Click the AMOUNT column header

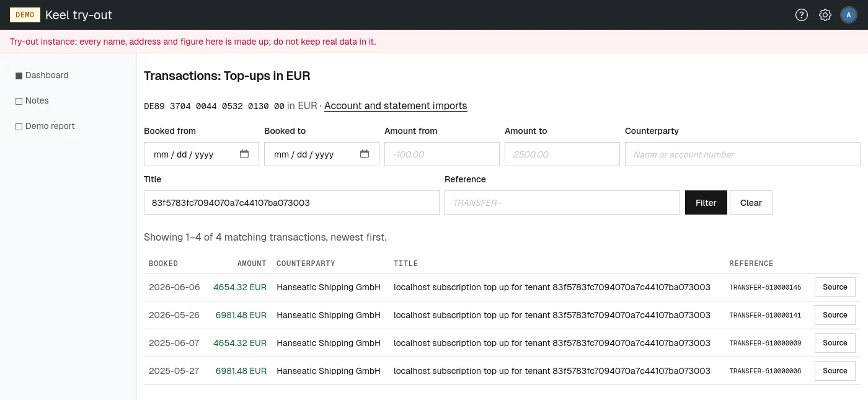[x=252, y=264]
